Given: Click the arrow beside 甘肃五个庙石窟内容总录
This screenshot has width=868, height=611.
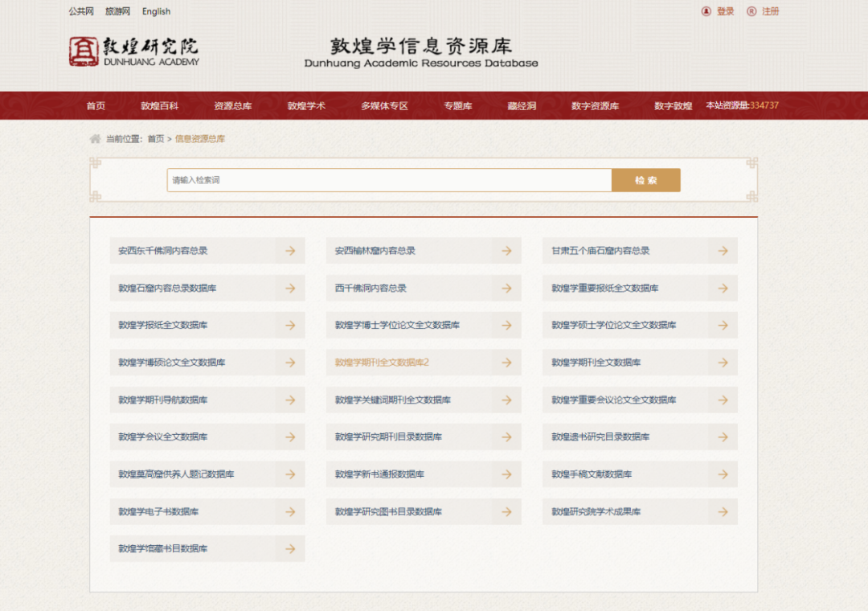Looking at the screenshot, I should pos(723,251).
